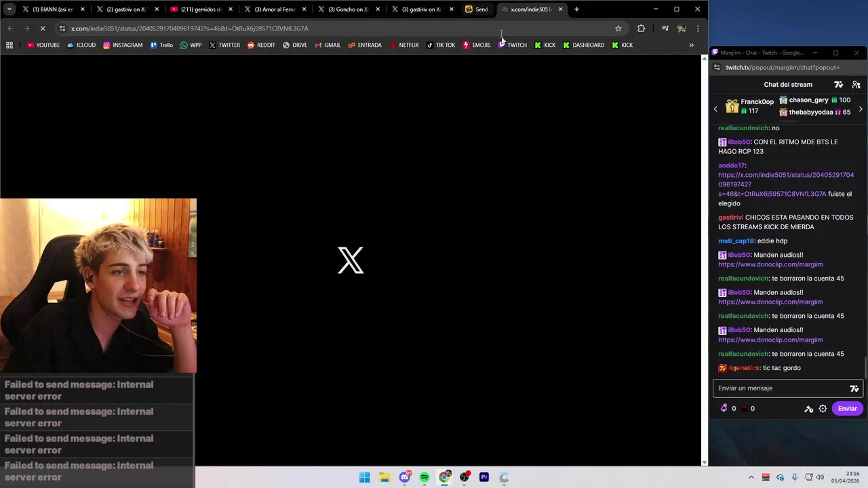Image resolution: width=868 pixels, height=488 pixels.
Task: Open the chat community members list icon
Action: click(856, 85)
